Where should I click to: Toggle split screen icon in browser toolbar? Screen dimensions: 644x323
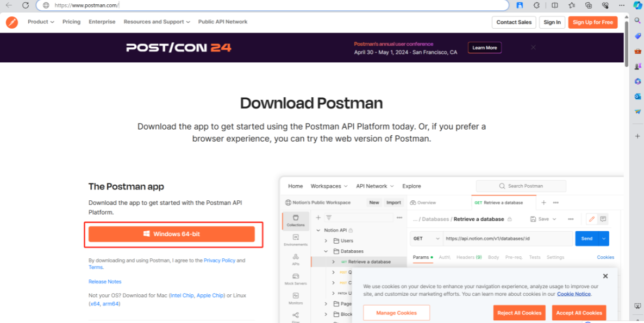tap(555, 5)
